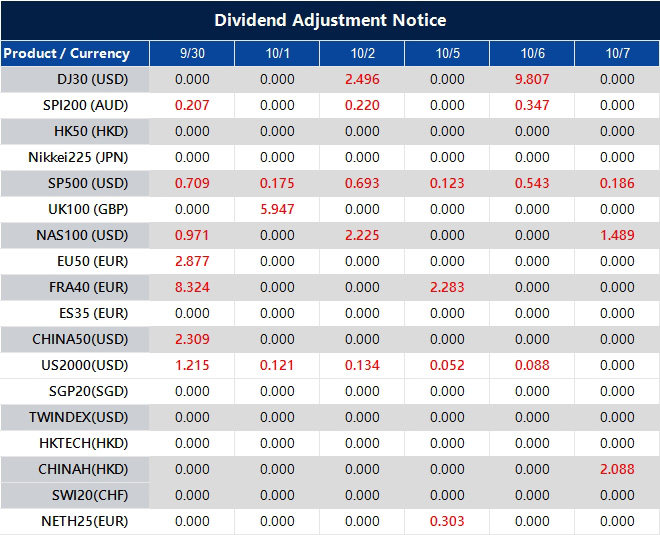Select SPI200 value 0.207
Screen dimensions: 660x535
coord(192,105)
